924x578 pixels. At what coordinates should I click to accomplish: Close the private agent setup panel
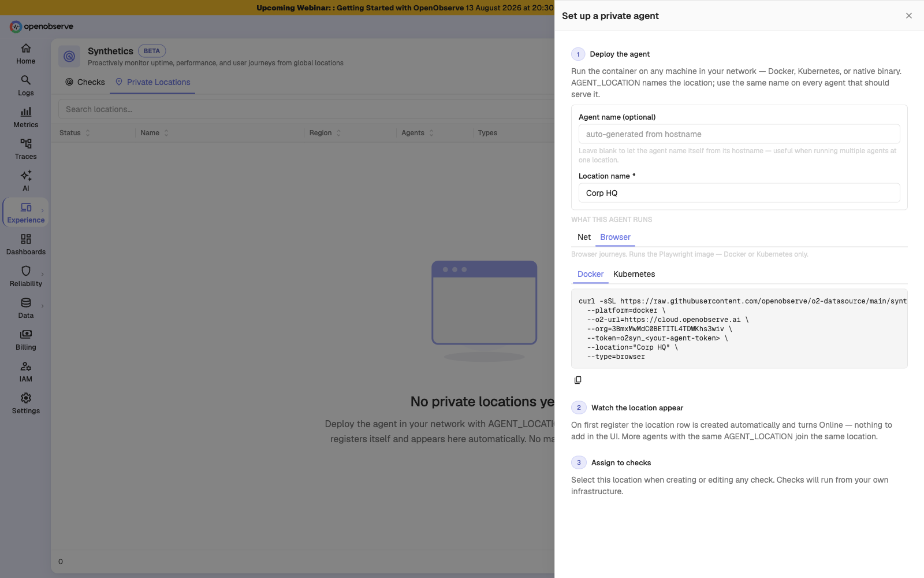click(x=909, y=16)
